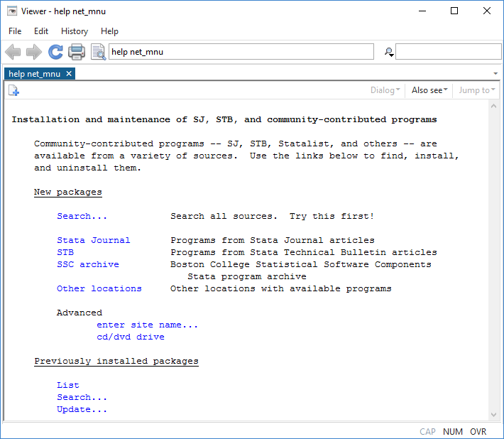Open the Edit menu
The width and height of the screenshot is (504, 439).
[x=41, y=31]
